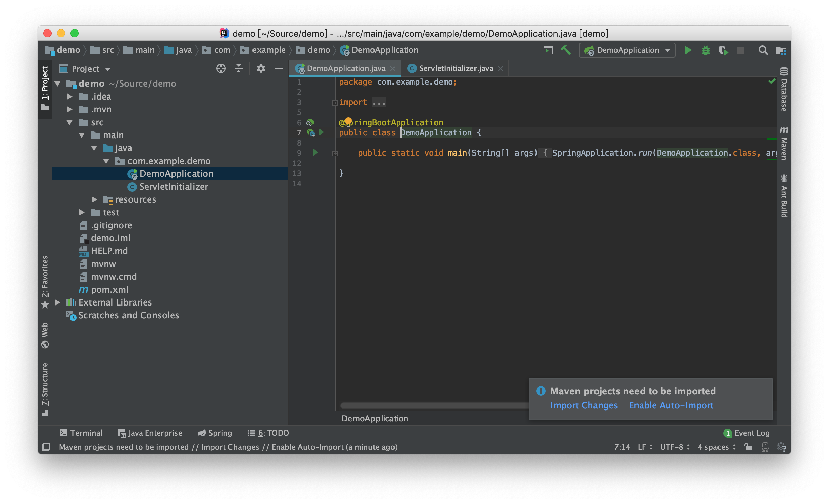
Task: Collapse the main folder
Action: click(82, 135)
